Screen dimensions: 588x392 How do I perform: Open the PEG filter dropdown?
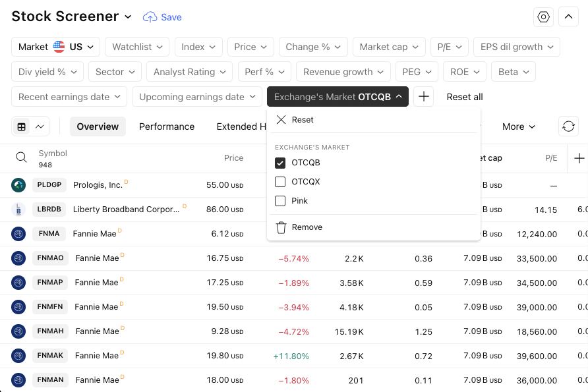(x=417, y=72)
